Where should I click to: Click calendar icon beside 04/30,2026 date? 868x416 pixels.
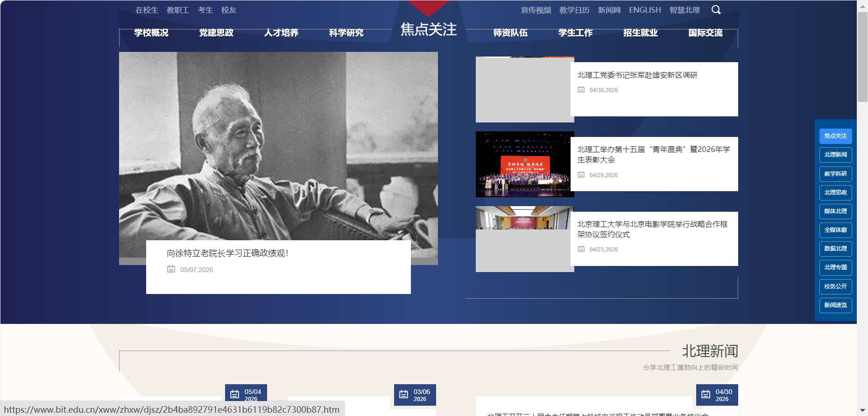coord(581,89)
